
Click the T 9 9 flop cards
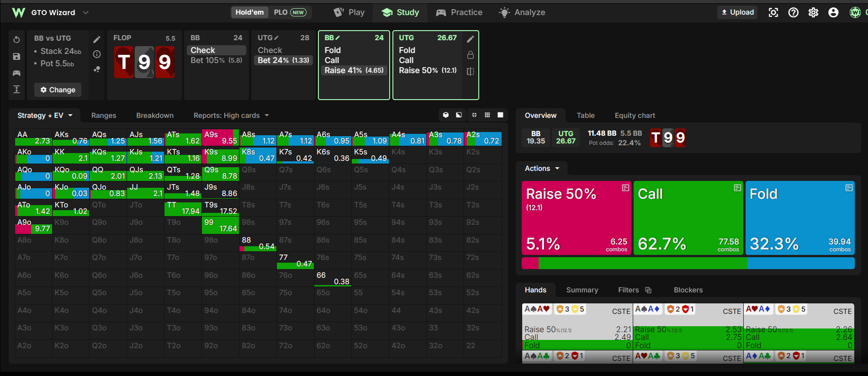click(144, 62)
